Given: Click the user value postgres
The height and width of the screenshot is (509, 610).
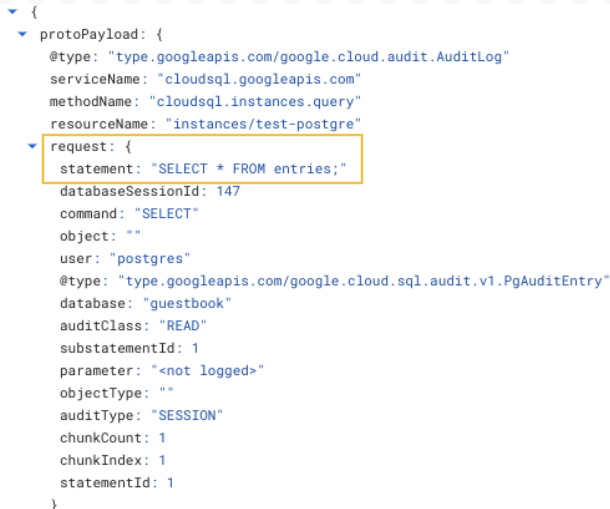Looking at the screenshot, I should click(150, 259).
